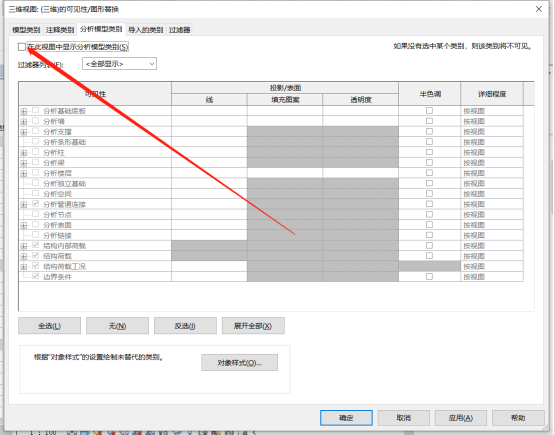The height and width of the screenshot is (435, 554).
Task: Select the 分析墙 row label
Action: coord(54,122)
